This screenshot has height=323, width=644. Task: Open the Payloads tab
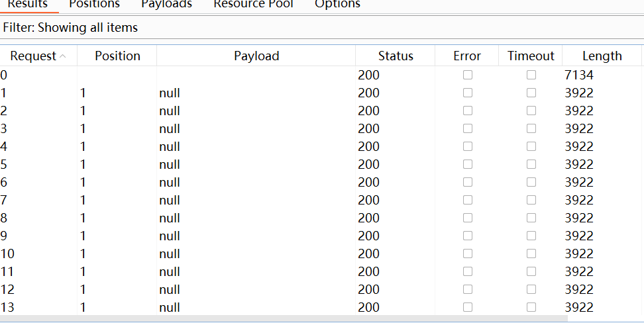point(166,4)
